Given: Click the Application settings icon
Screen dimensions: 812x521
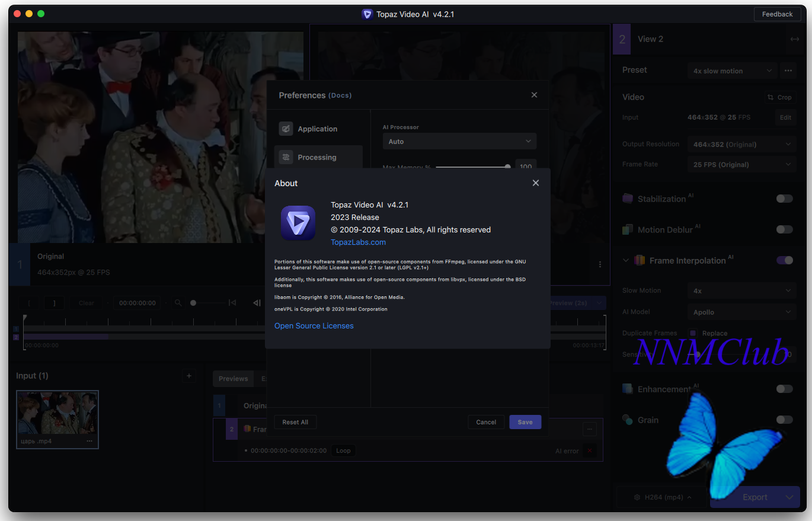Looking at the screenshot, I should [286, 129].
